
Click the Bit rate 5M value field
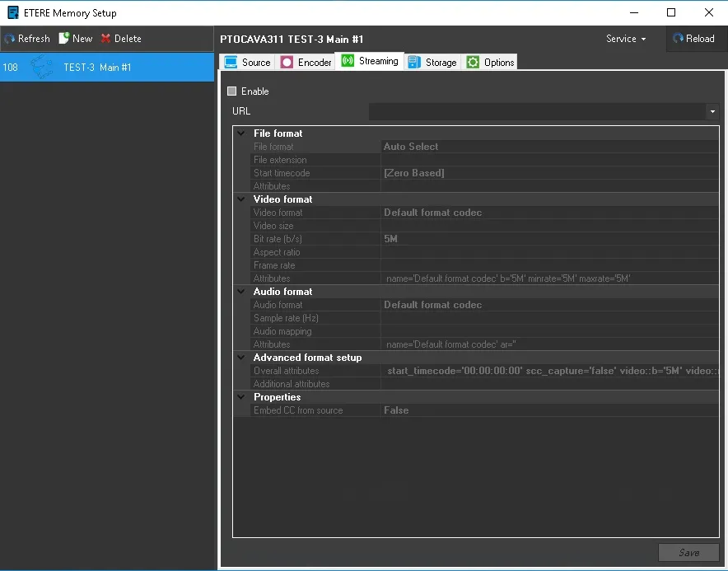click(x=548, y=239)
